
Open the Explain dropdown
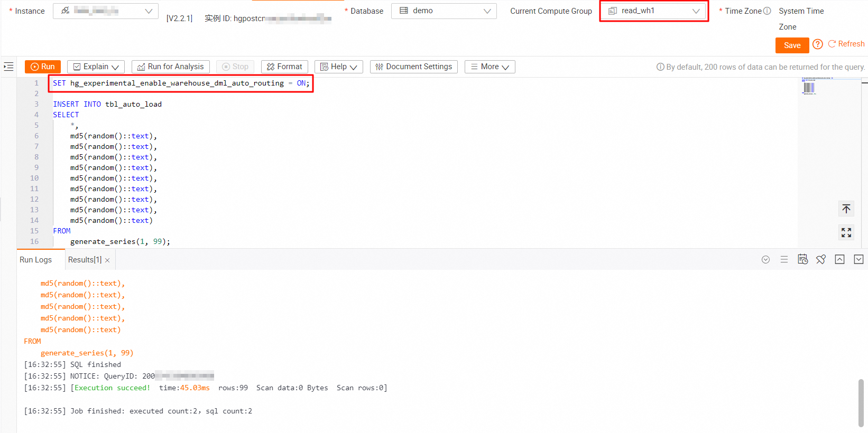pos(96,67)
